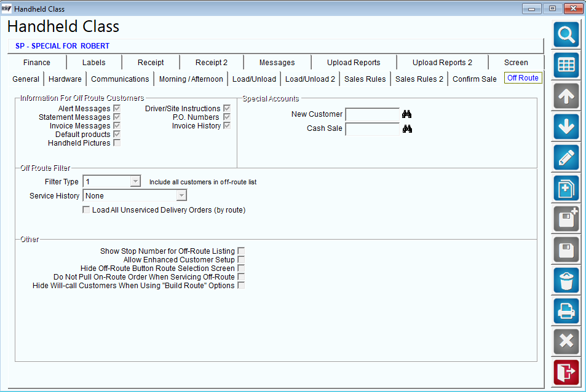Click the printer icon in sidebar

point(566,311)
